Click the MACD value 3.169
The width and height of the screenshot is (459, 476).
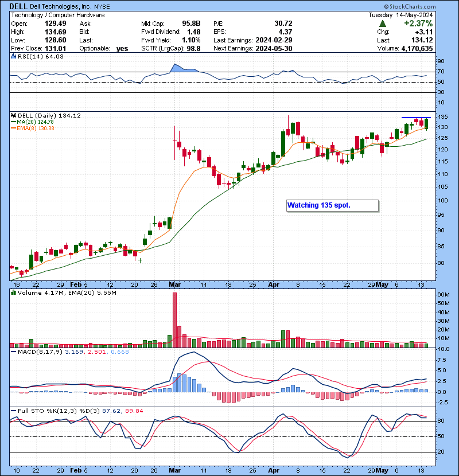74,352
